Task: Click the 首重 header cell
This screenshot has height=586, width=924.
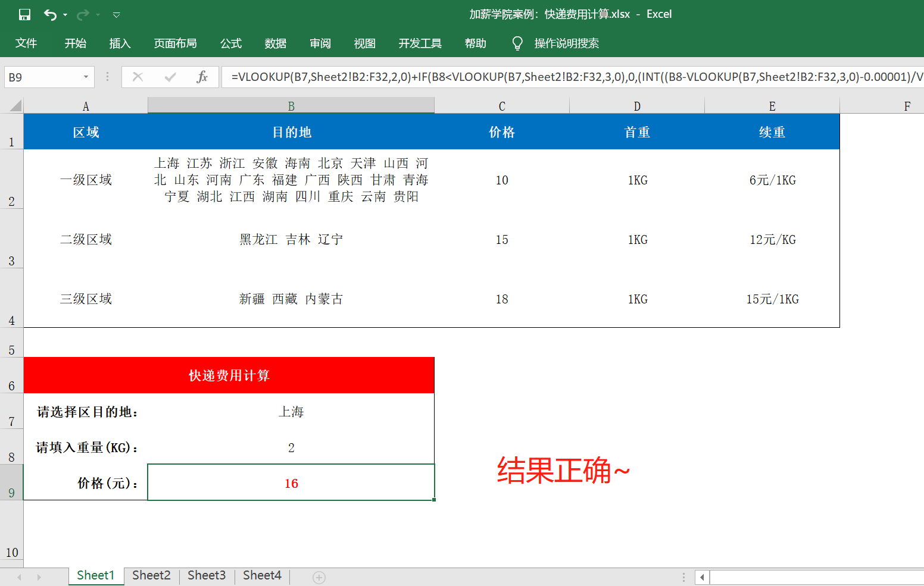Action: click(637, 131)
